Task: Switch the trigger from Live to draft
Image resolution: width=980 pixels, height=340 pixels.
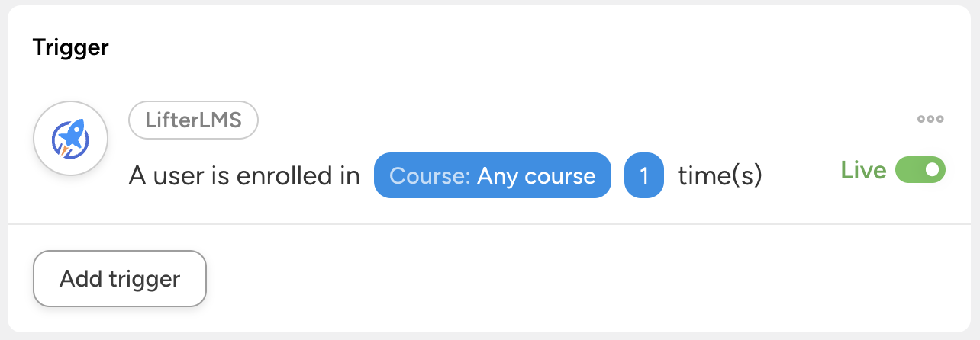Action: point(920,170)
